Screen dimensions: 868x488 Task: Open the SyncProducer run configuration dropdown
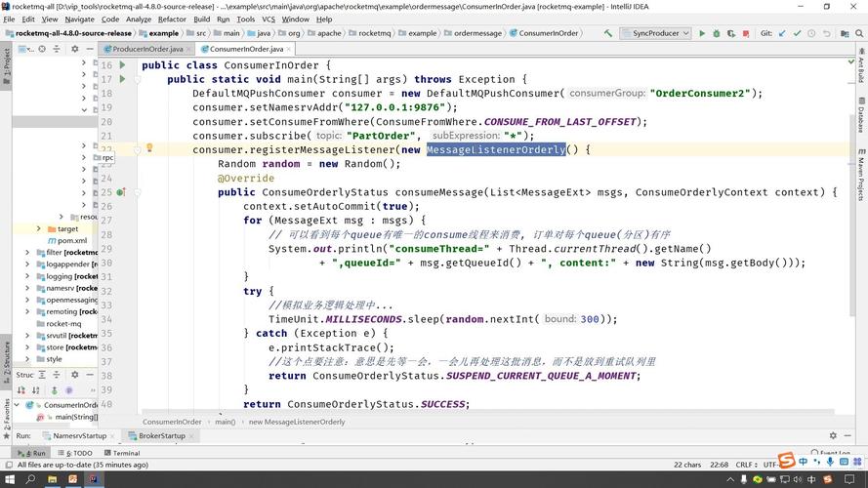tap(656, 33)
